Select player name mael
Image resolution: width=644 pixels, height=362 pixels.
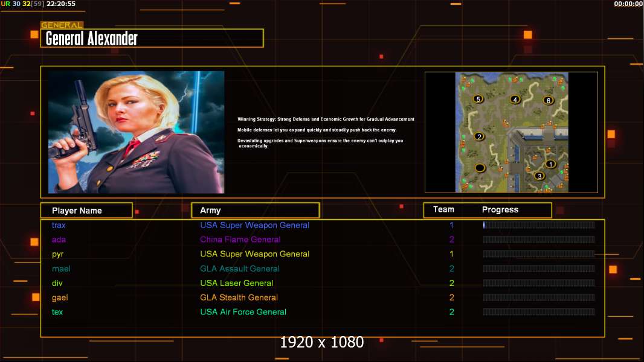(x=61, y=268)
